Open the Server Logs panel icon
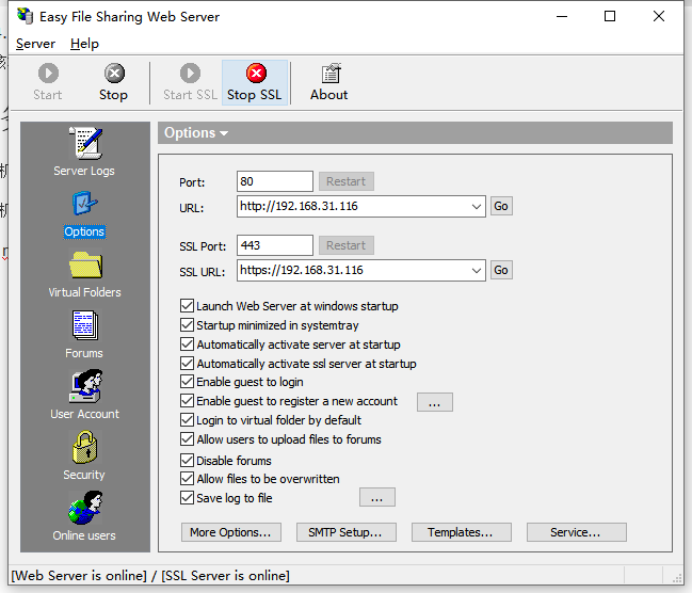 click(x=85, y=144)
